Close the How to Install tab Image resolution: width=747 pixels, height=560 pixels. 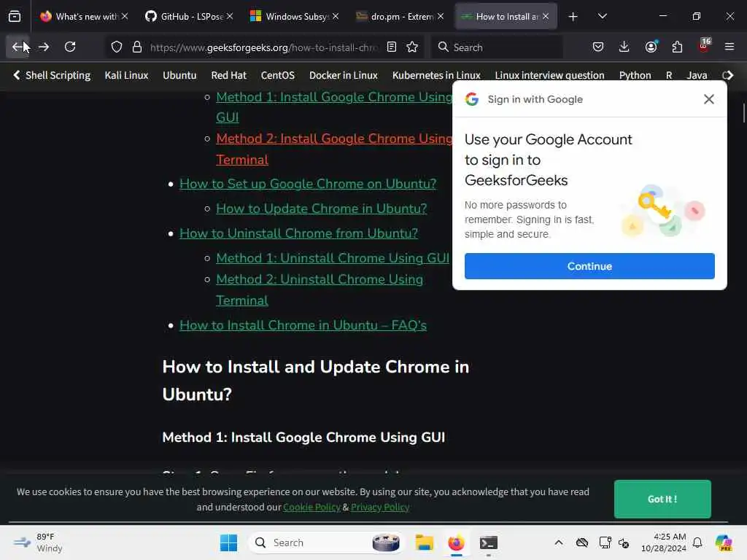pos(546,16)
